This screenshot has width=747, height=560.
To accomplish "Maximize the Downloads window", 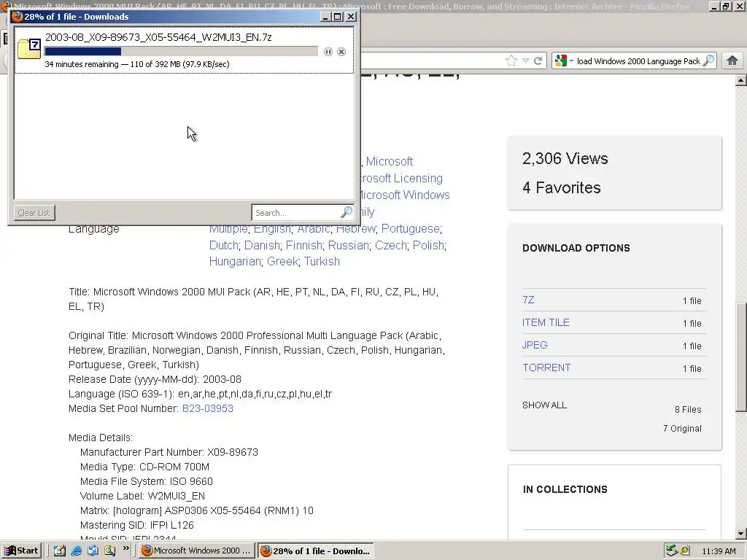I will point(338,17).
